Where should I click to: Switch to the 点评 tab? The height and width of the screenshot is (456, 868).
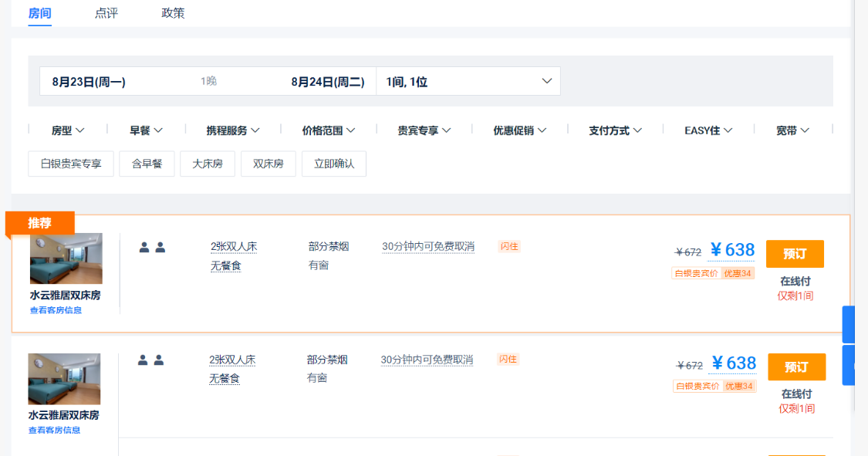106,13
